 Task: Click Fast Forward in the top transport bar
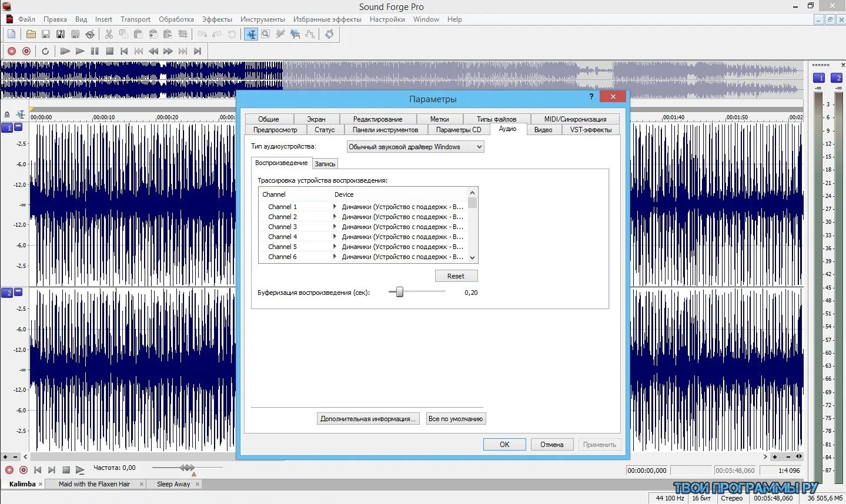click(x=168, y=51)
